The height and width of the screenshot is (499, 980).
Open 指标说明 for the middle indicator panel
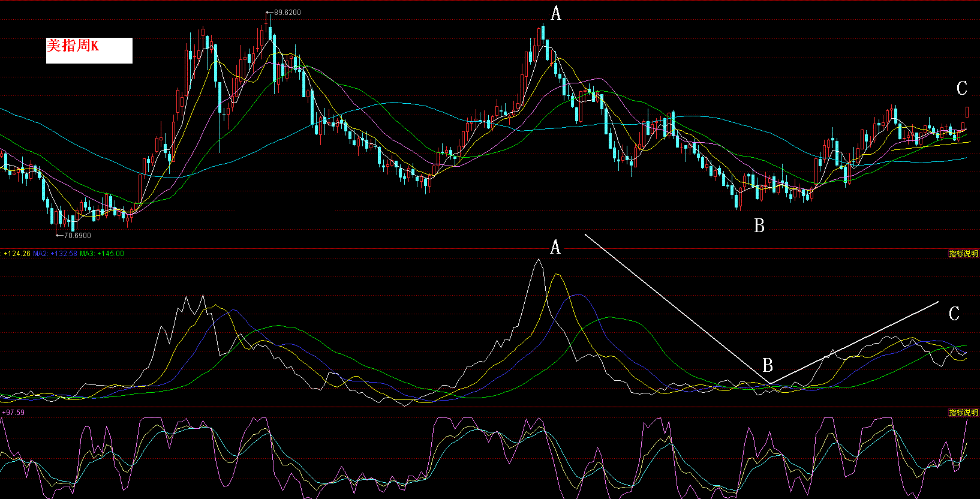(x=963, y=254)
